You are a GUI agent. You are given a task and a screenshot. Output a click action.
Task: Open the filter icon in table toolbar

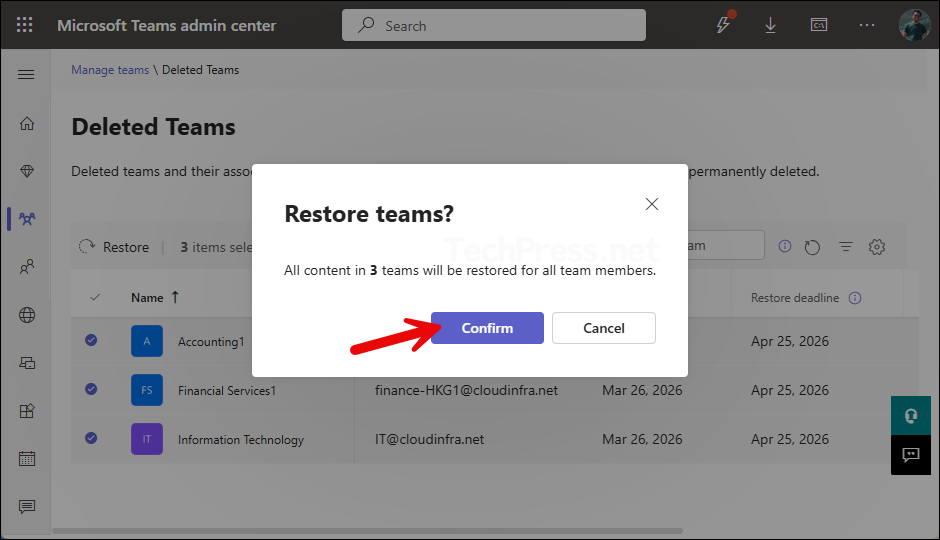click(x=845, y=246)
